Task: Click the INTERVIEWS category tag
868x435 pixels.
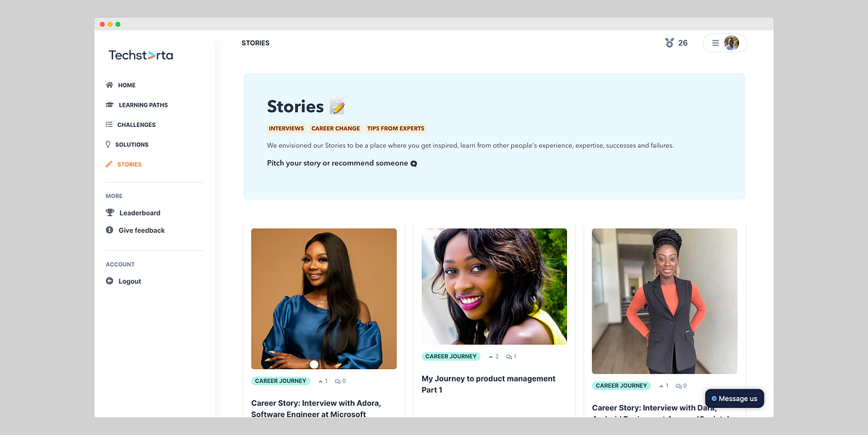Action: (x=286, y=128)
